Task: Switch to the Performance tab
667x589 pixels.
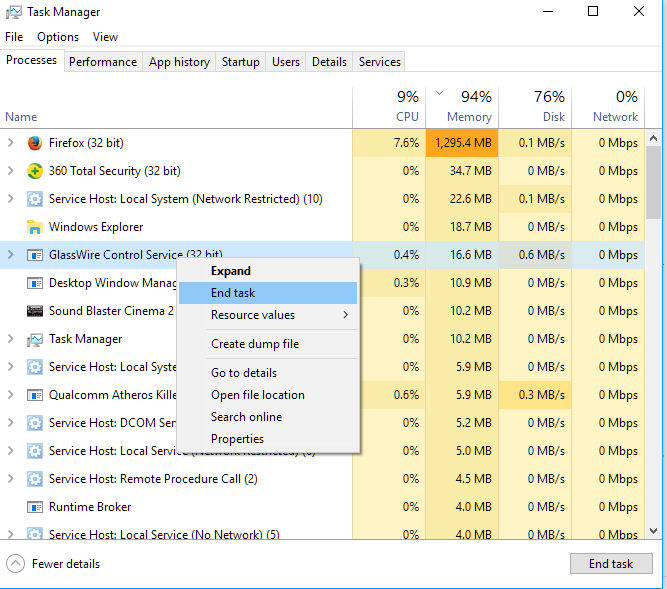Action: 103,62
